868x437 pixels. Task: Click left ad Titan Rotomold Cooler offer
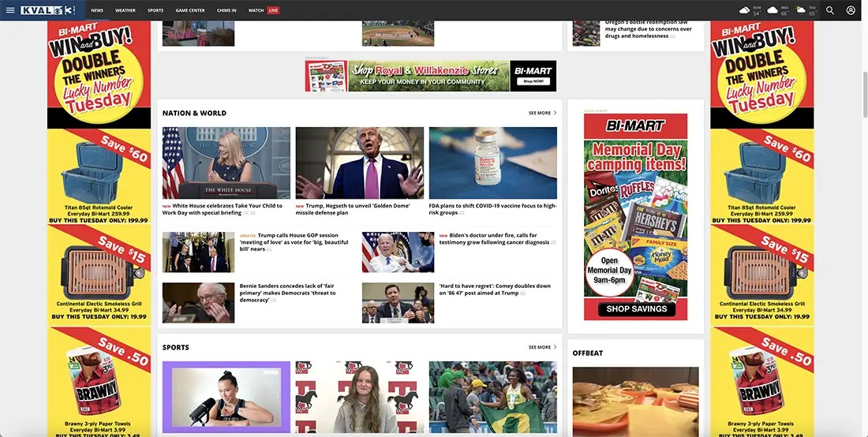99,177
